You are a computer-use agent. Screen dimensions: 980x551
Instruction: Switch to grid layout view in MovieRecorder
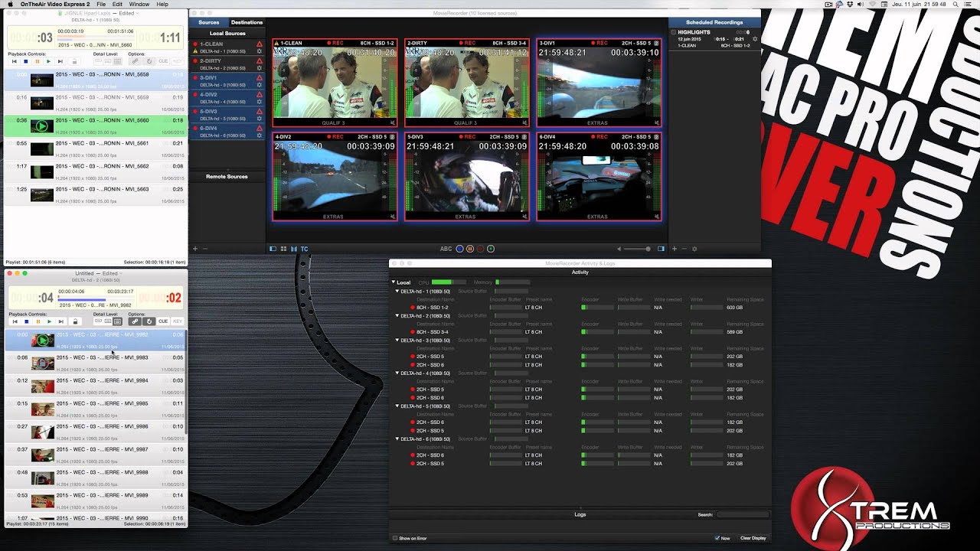coord(283,249)
